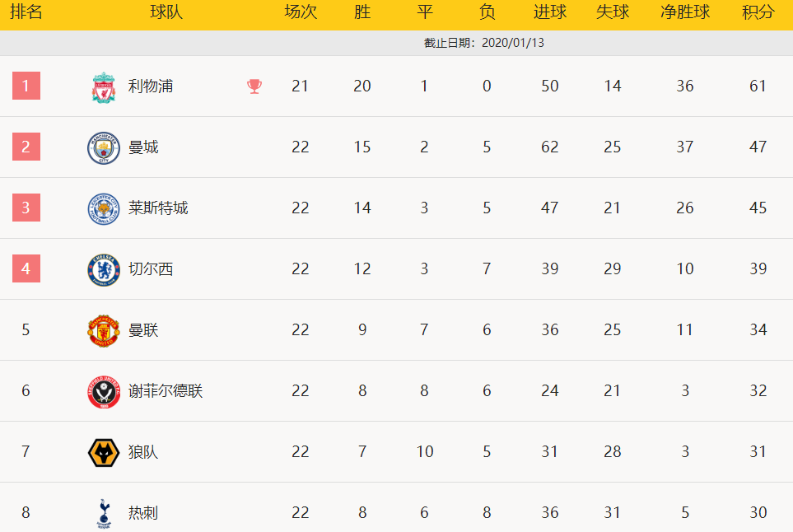Click the red rank 4 badge
Viewport: 793px width, 532px height.
(26, 268)
